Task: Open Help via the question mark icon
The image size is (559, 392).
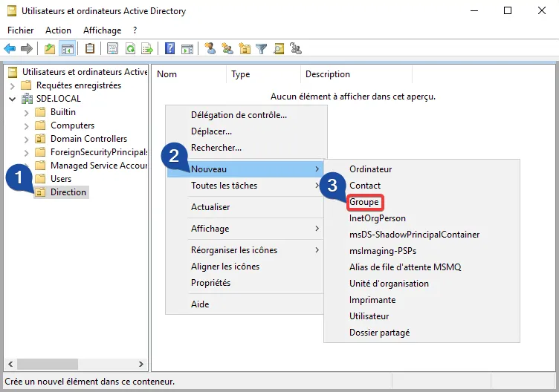Action: [170, 49]
